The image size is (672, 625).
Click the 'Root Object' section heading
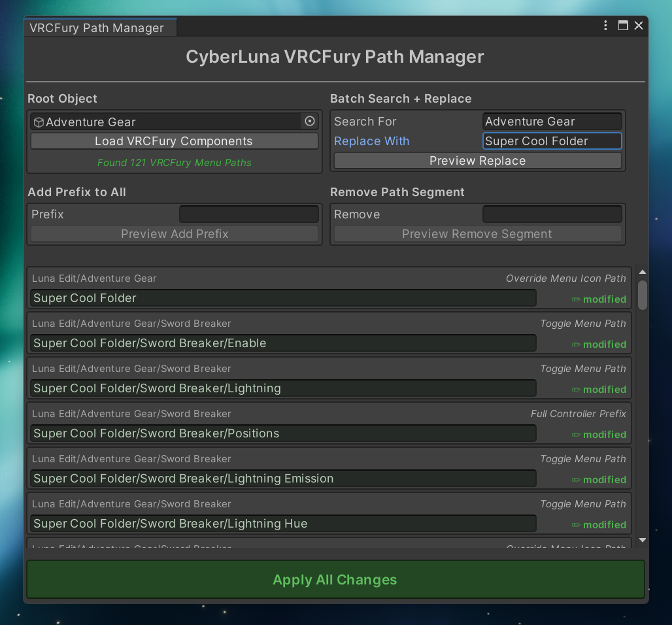pyautogui.click(x=62, y=99)
